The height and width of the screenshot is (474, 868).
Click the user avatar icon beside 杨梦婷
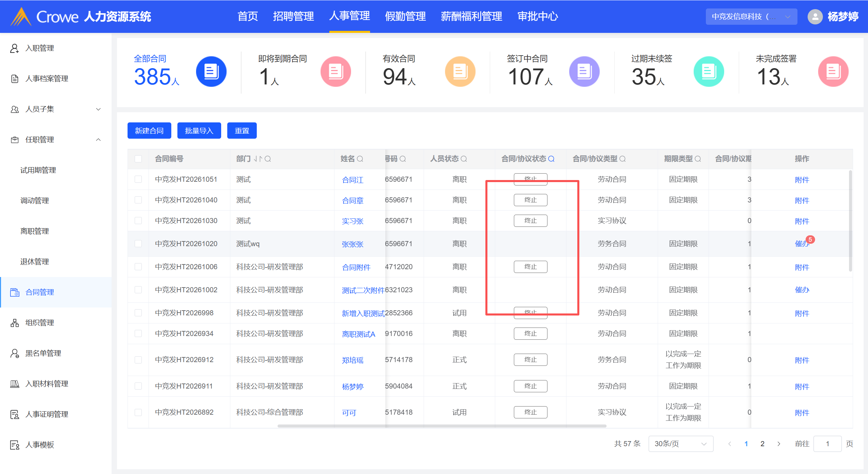click(815, 17)
